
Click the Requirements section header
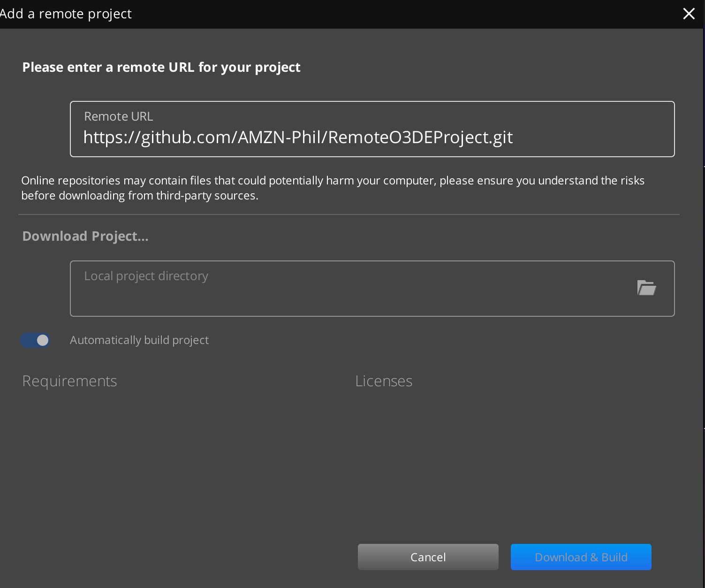pyautogui.click(x=69, y=381)
